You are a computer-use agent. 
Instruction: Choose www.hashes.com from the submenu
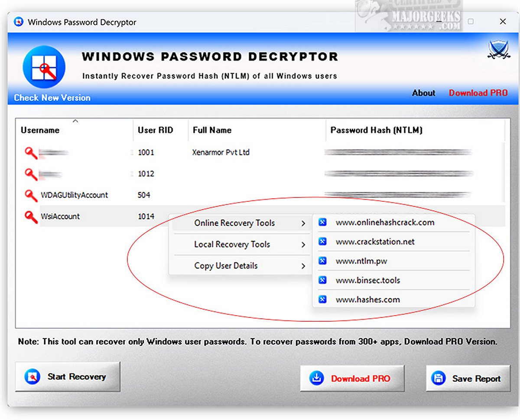click(x=393, y=299)
